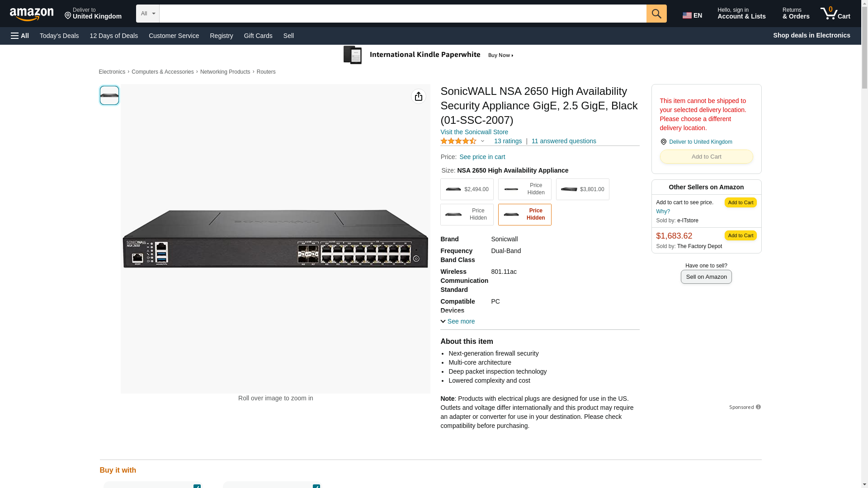The width and height of the screenshot is (868, 488).
Task: Select the $3,801.00 size swatch
Action: click(583, 189)
